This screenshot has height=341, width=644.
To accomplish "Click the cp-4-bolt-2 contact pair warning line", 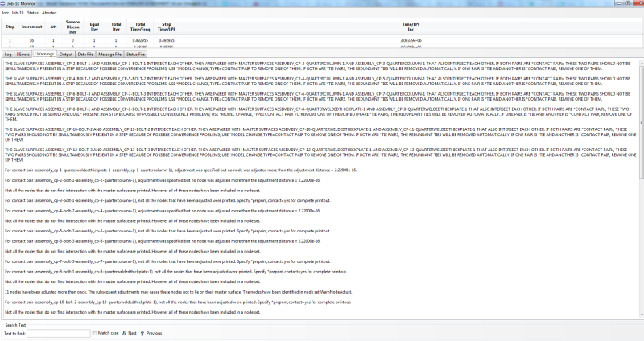I will click(x=163, y=211).
